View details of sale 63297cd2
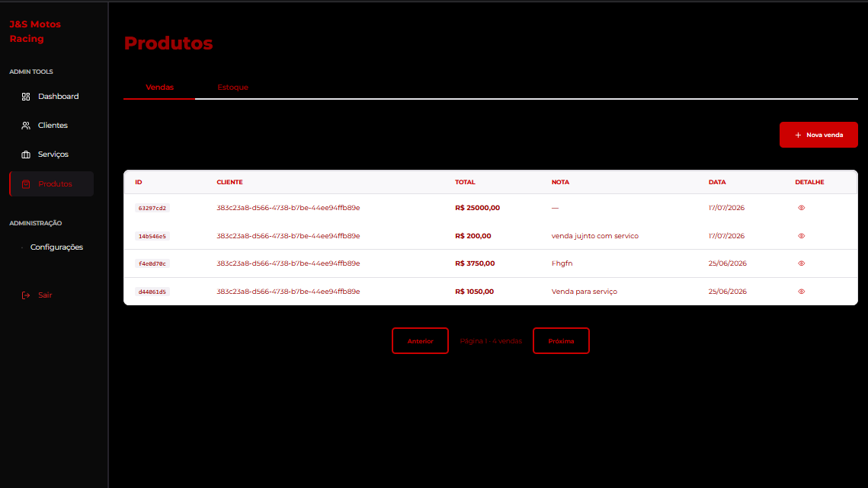The height and width of the screenshot is (488, 868). (x=801, y=208)
